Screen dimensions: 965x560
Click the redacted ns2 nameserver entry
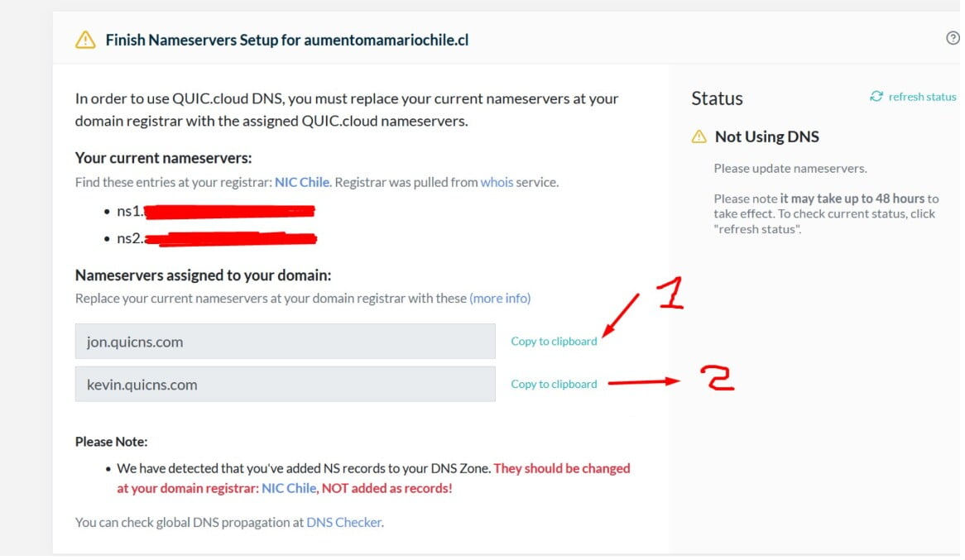pos(216,239)
